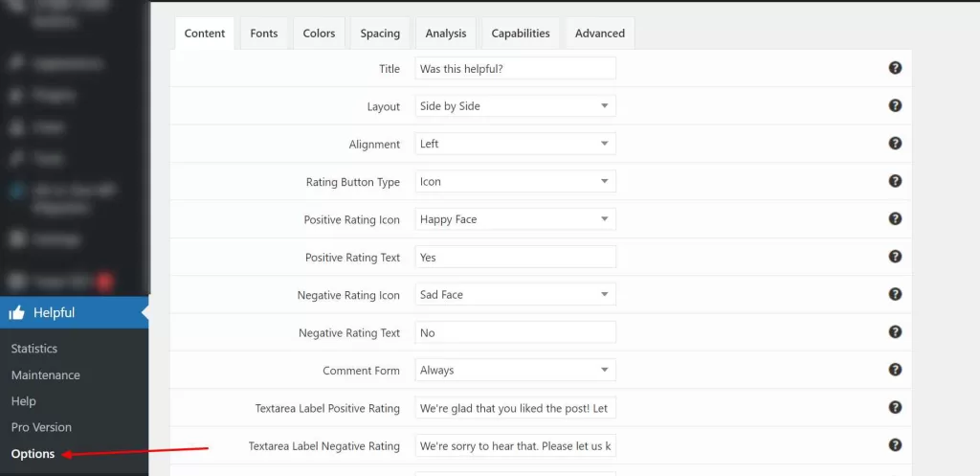Expand the Rating Button Type dropdown
This screenshot has width=980, height=476.
(515, 181)
